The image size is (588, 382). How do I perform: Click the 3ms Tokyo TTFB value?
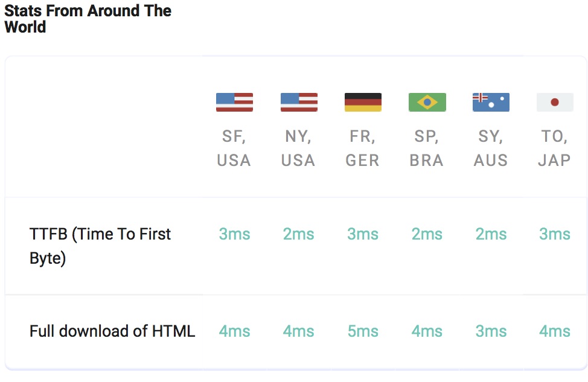click(x=554, y=234)
